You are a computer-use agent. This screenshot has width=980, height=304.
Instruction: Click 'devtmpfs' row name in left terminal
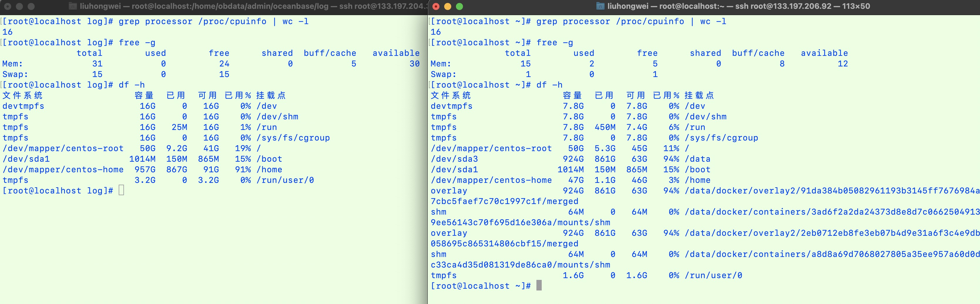point(23,106)
